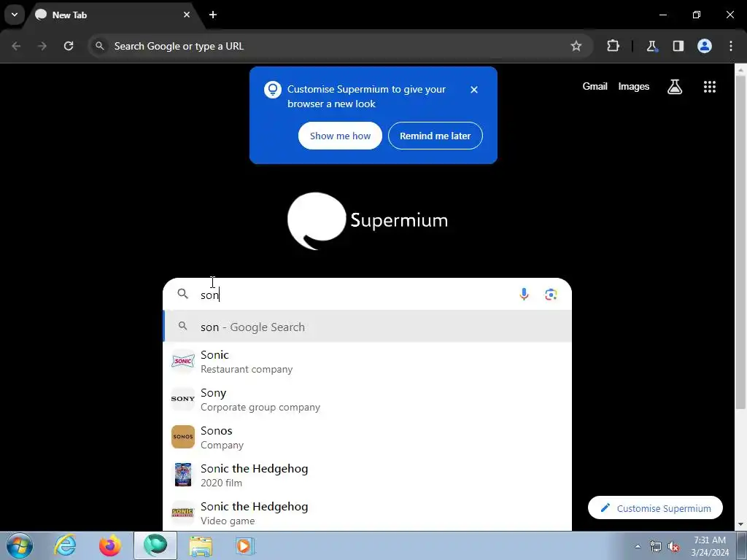This screenshot has width=747, height=560.
Task: Open Windows Media Player in taskbar
Action: pyautogui.click(x=245, y=545)
